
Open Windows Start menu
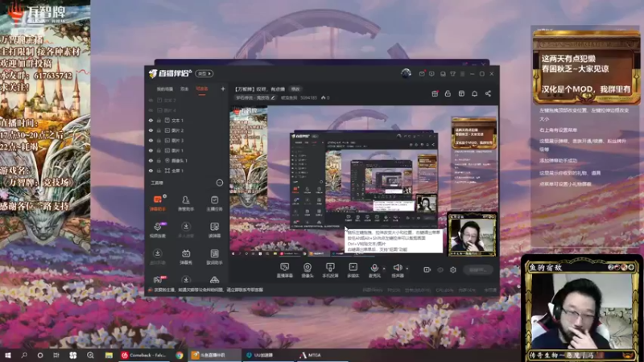pos(8,355)
